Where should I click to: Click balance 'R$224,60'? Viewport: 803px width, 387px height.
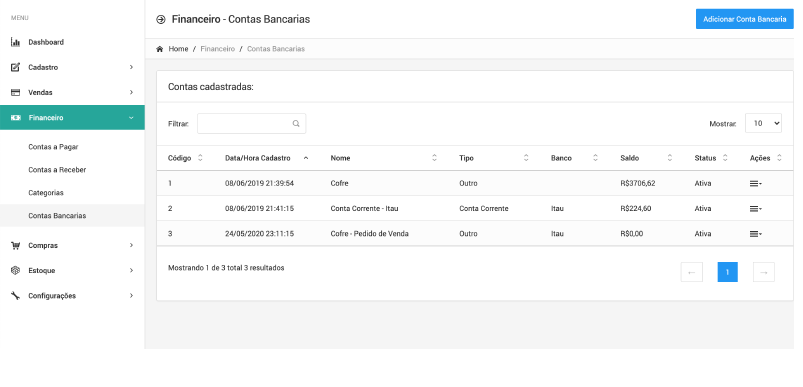pos(636,209)
